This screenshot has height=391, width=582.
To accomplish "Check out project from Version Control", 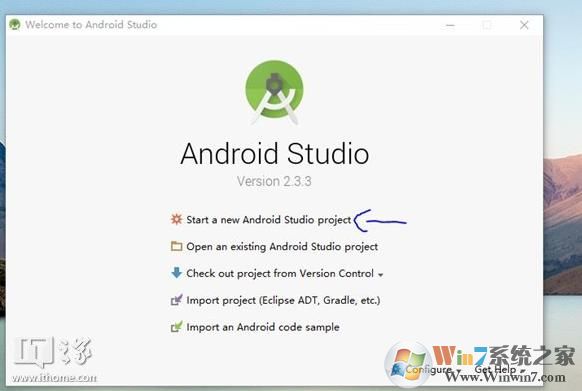I will [x=280, y=273].
